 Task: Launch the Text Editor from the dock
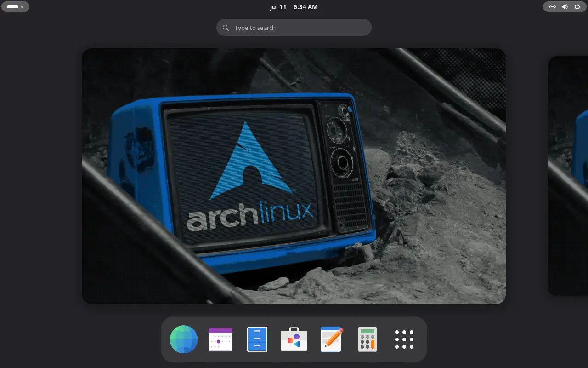(331, 339)
